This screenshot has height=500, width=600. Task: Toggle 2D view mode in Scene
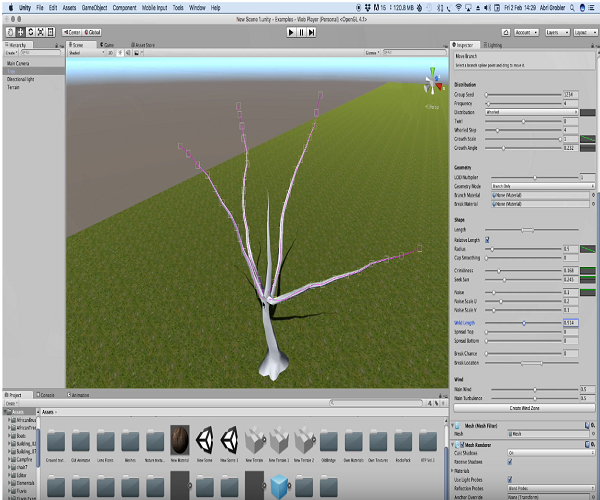(110, 53)
